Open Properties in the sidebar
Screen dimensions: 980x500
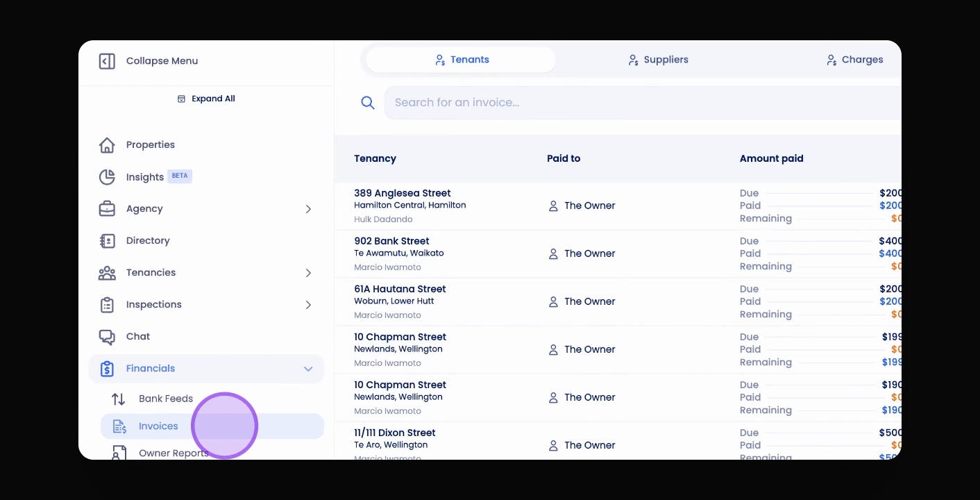pos(151,145)
